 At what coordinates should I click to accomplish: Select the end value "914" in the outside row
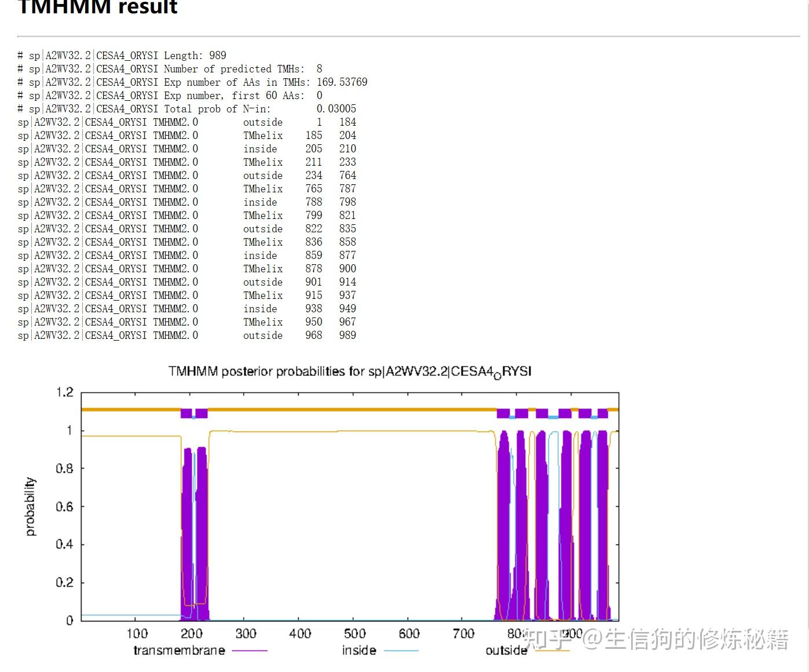pyautogui.click(x=347, y=282)
